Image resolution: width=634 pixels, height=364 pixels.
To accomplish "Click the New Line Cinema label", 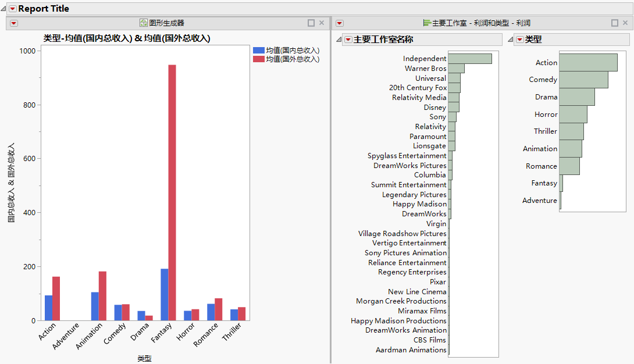I will tap(417, 292).
